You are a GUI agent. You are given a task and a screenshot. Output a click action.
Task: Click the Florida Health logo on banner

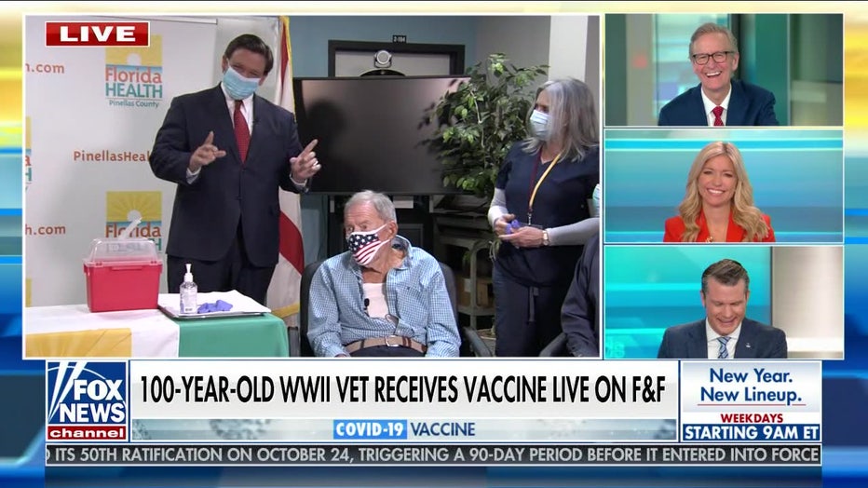click(134, 72)
